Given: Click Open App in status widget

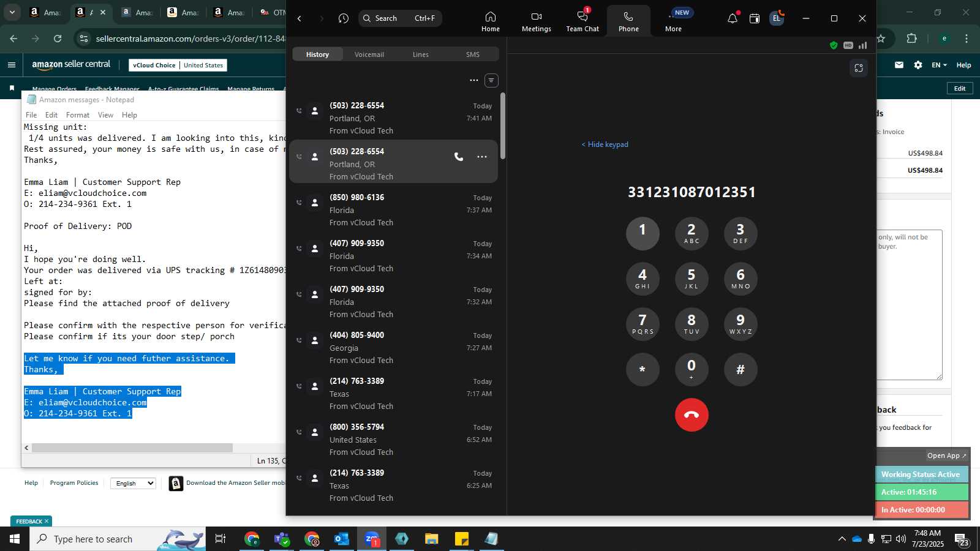Looking at the screenshot, I should point(946,455).
